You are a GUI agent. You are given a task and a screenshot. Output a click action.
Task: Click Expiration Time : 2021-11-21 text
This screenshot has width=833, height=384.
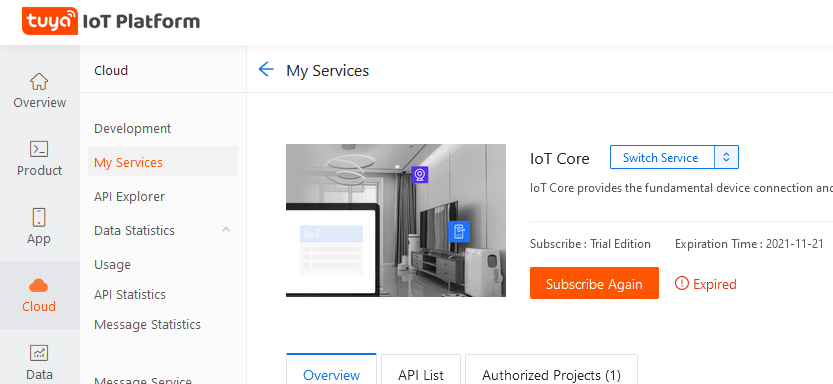pyautogui.click(x=749, y=244)
